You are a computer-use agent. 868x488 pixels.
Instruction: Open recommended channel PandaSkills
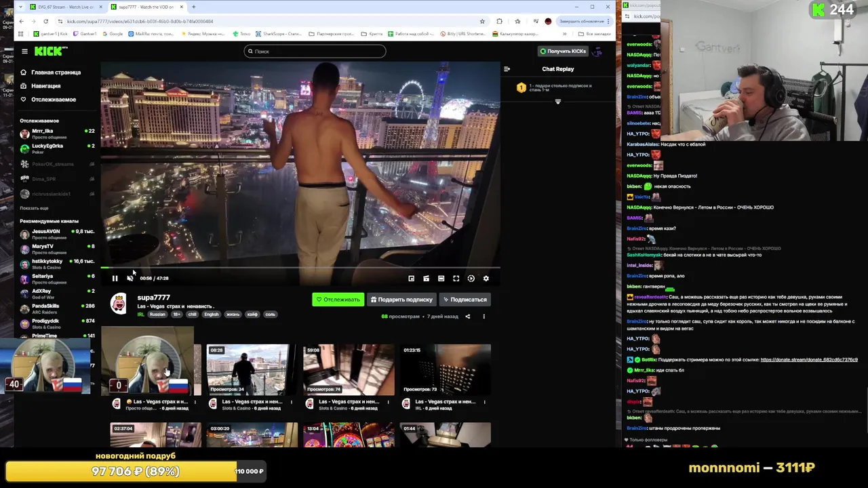pyautogui.click(x=57, y=308)
